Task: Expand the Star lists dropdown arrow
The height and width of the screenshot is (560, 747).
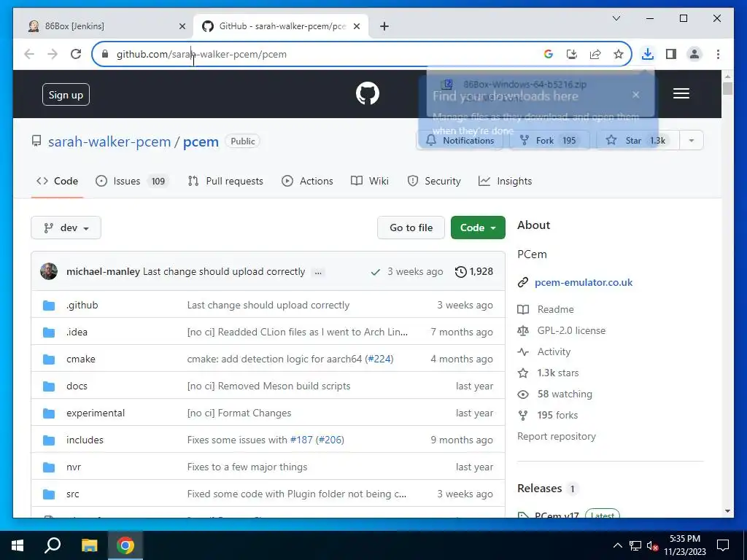Action: (692, 141)
